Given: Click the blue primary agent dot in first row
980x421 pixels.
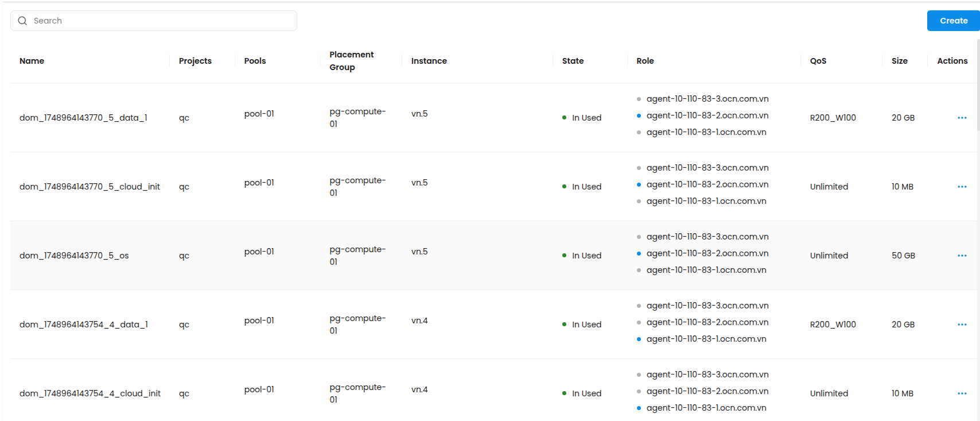Looking at the screenshot, I should pyautogui.click(x=639, y=115).
